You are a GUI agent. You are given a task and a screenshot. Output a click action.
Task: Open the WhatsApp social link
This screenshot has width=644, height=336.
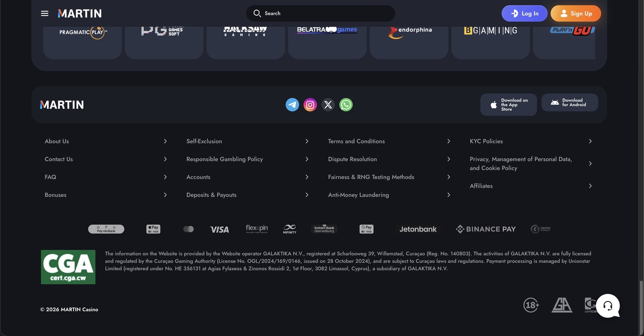346,104
